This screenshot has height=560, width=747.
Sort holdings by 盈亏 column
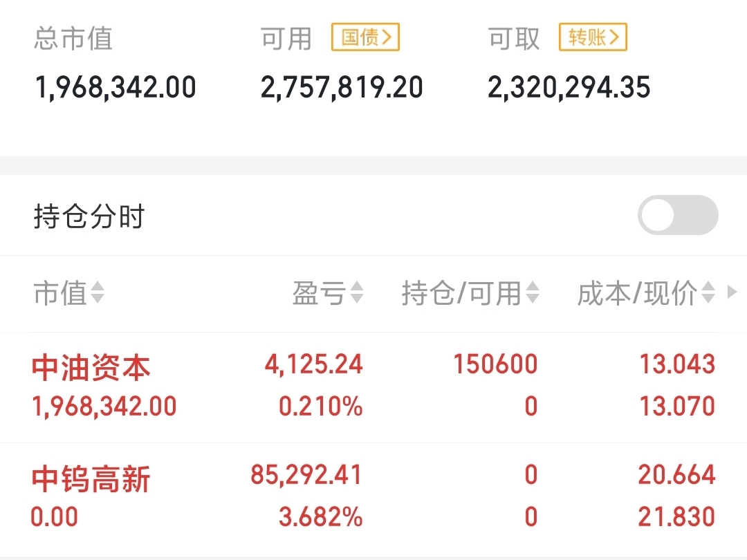click(328, 292)
